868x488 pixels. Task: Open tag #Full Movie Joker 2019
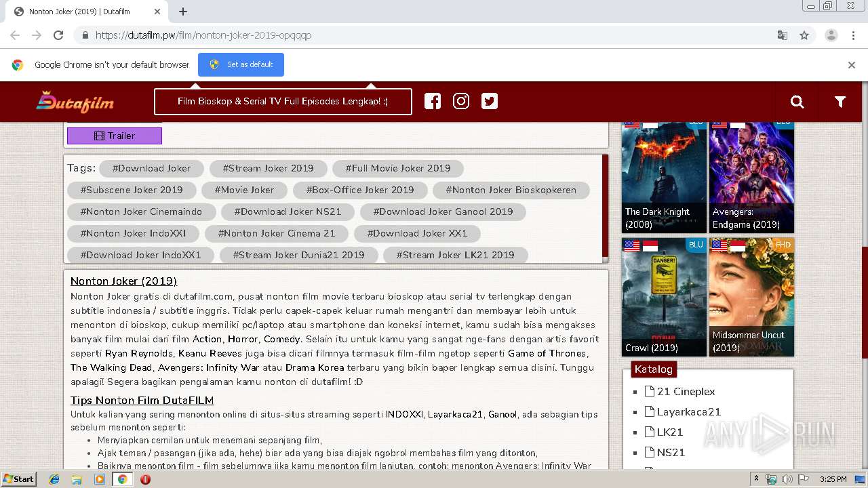pyautogui.click(x=398, y=168)
